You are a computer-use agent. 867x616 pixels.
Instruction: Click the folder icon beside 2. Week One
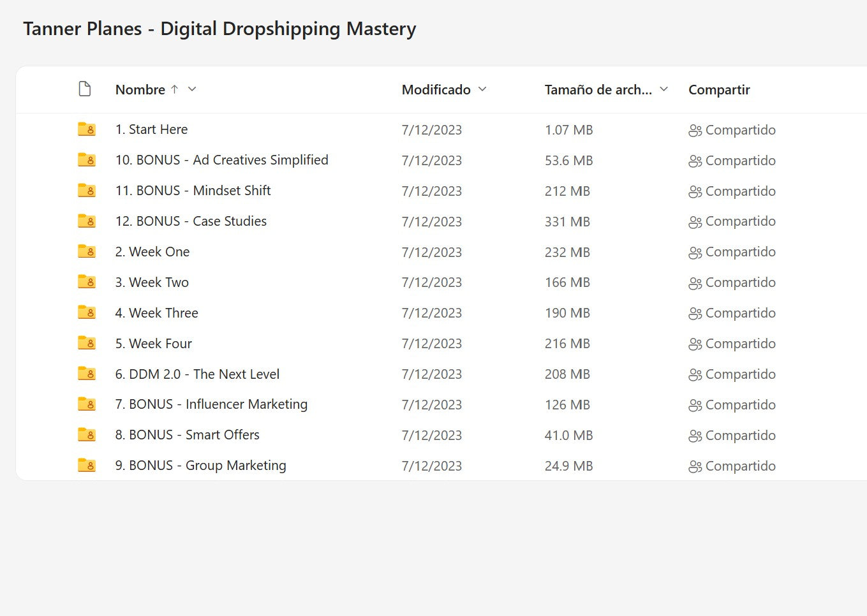(86, 252)
